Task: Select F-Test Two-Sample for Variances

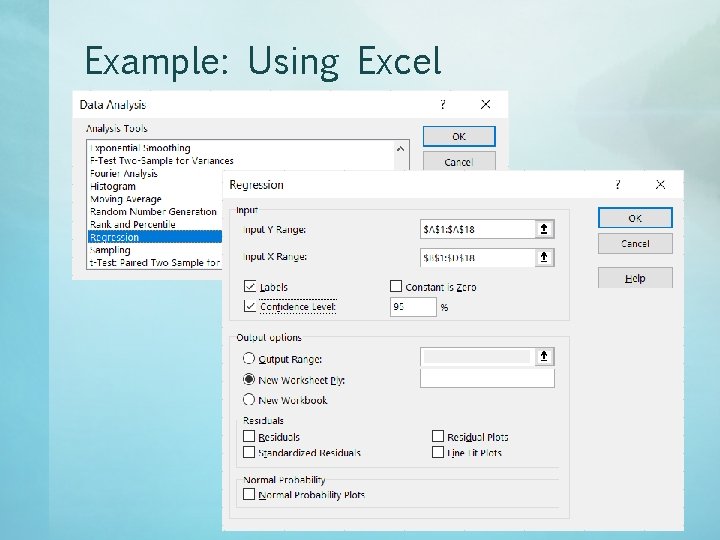Action: 162,161
